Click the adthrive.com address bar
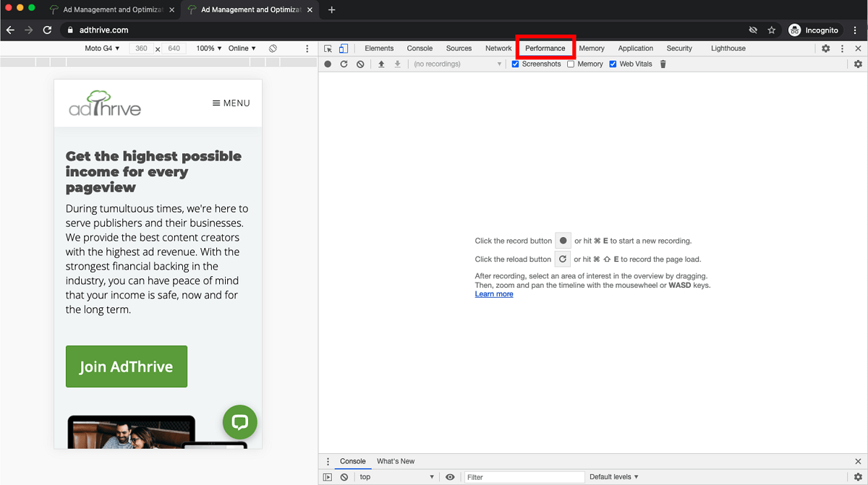Viewport: 868px width, 485px height. tap(401, 30)
